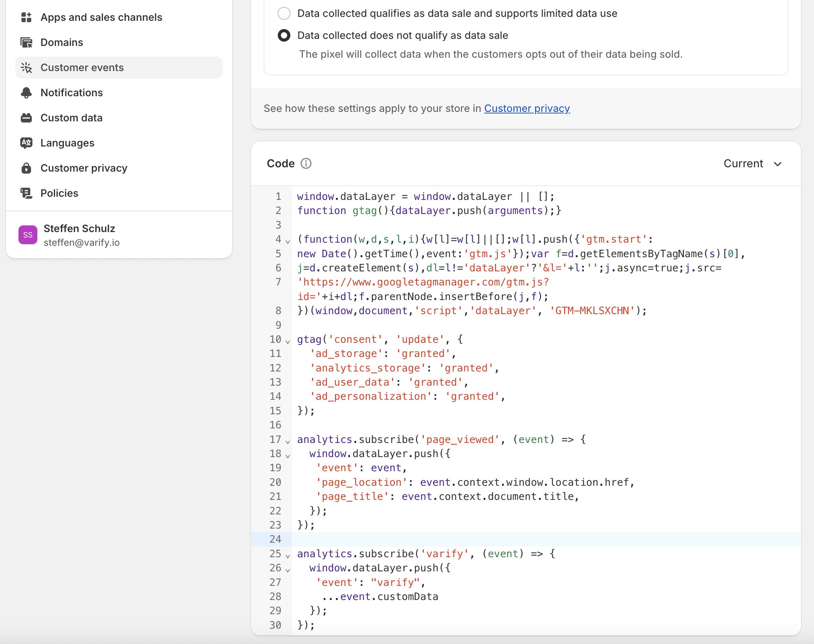Collapse code fold arrow at line 25
The image size is (814, 644).
pyautogui.click(x=288, y=556)
